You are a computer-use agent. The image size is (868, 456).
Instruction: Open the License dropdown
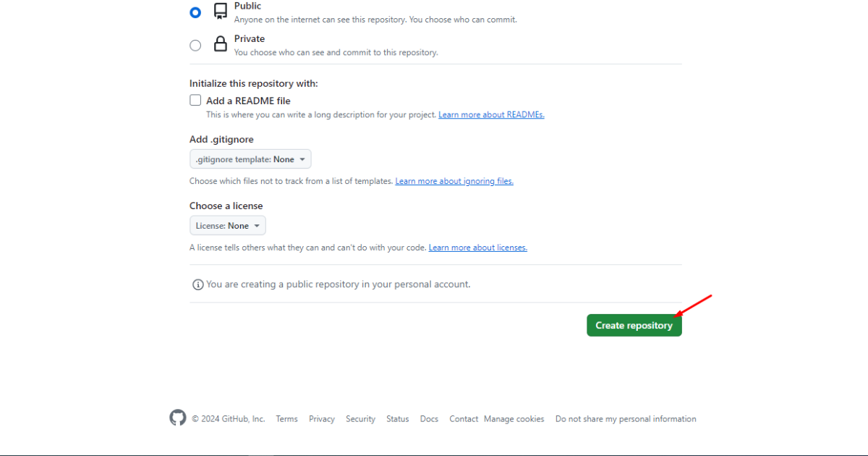pos(228,226)
